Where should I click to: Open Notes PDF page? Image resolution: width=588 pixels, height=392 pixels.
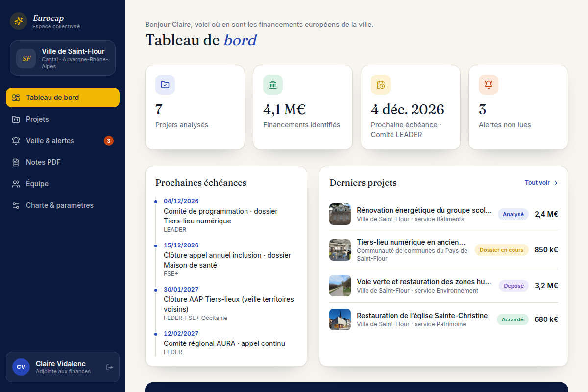(63, 162)
